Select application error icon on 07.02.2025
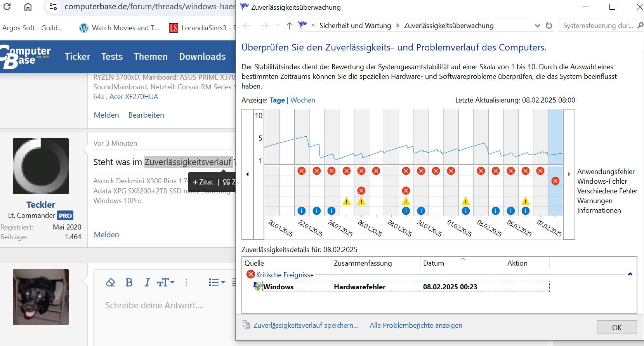Viewport: 644px width, 346px height. [540, 171]
